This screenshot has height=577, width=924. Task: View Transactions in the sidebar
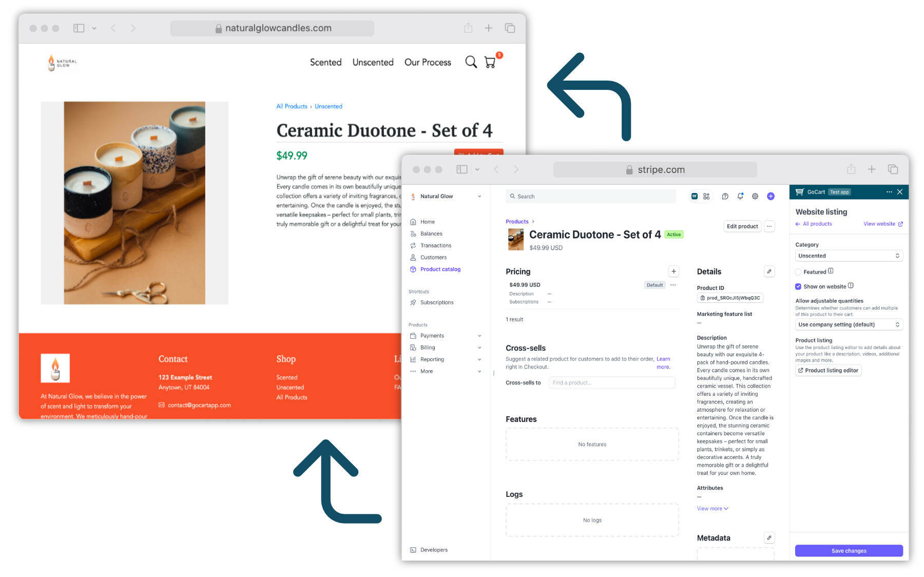click(435, 245)
